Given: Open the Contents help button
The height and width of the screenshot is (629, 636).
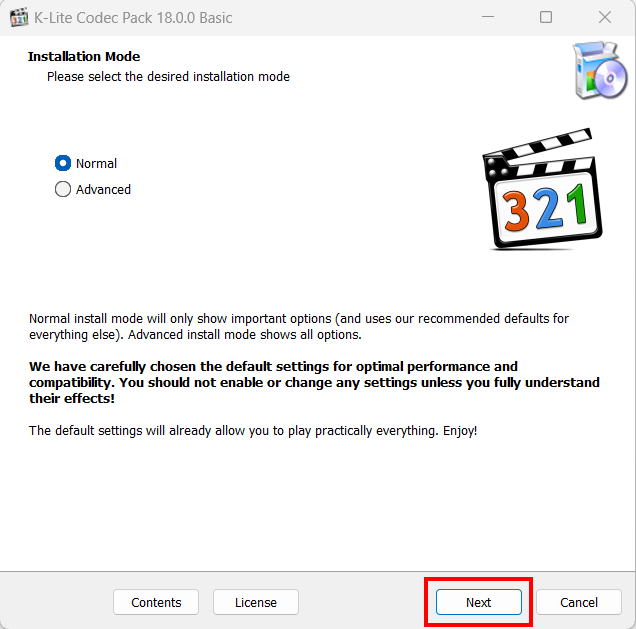Looking at the screenshot, I should click(156, 602).
